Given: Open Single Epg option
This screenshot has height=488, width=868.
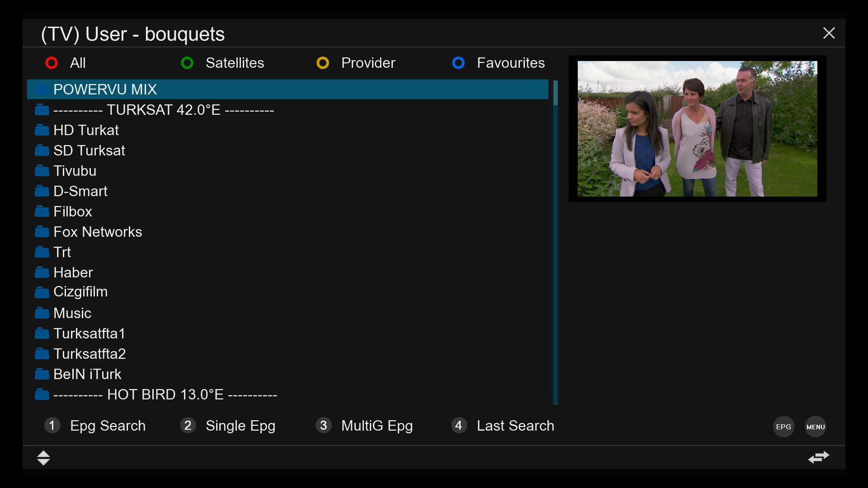Looking at the screenshot, I should (x=241, y=426).
